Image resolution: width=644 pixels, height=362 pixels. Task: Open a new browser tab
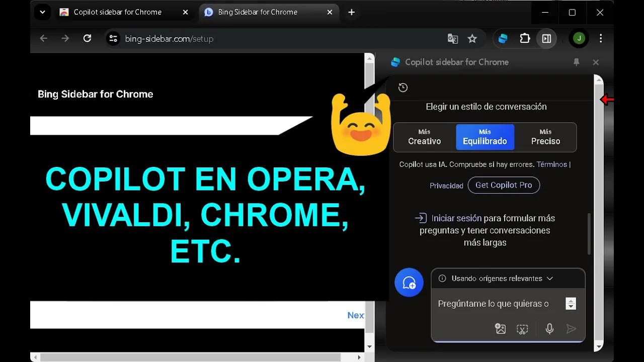[352, 13]
